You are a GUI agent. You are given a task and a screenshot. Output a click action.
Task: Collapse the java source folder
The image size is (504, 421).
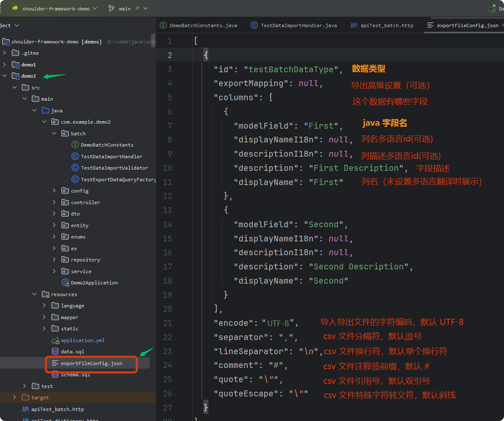pyautogui.click(x=35, y=111)
